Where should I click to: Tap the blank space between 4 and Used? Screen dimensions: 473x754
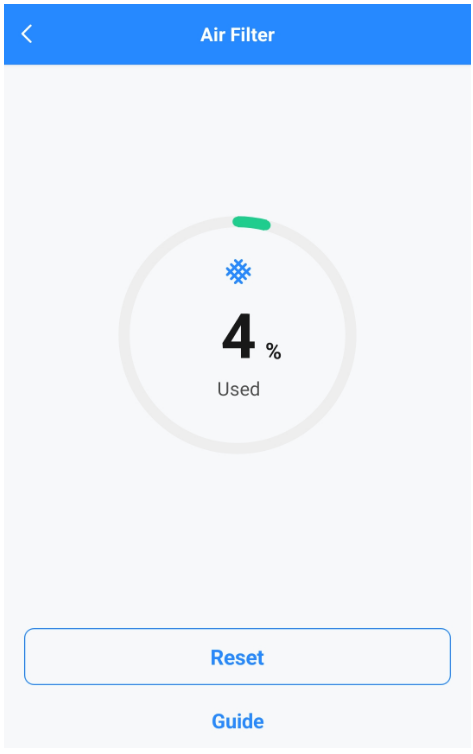coord(238,370)
